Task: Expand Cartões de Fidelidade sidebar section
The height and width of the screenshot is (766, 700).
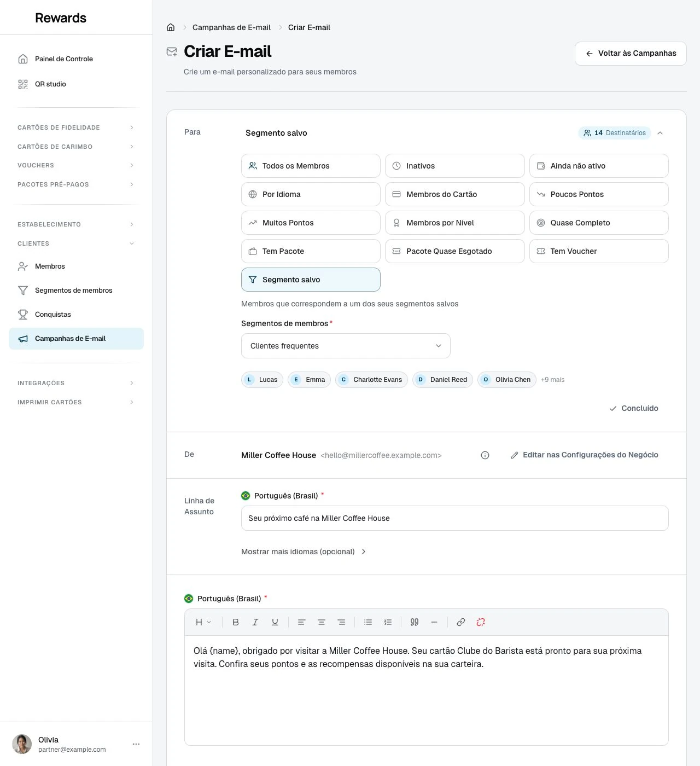Action: [x=76, y=127]
